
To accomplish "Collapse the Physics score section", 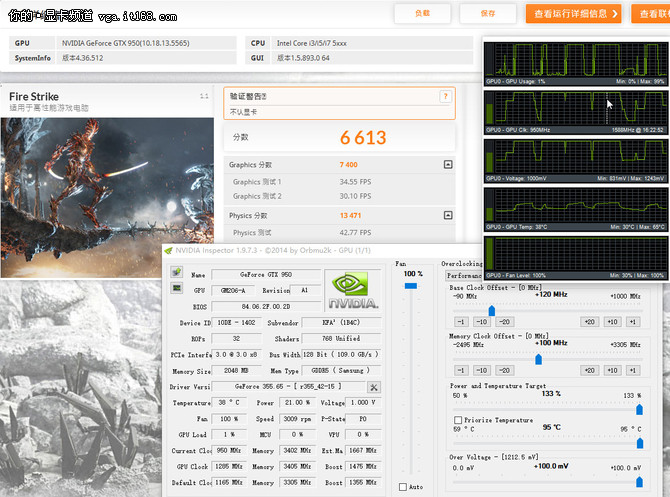I will pyautogui.click(x=448, y=215).
